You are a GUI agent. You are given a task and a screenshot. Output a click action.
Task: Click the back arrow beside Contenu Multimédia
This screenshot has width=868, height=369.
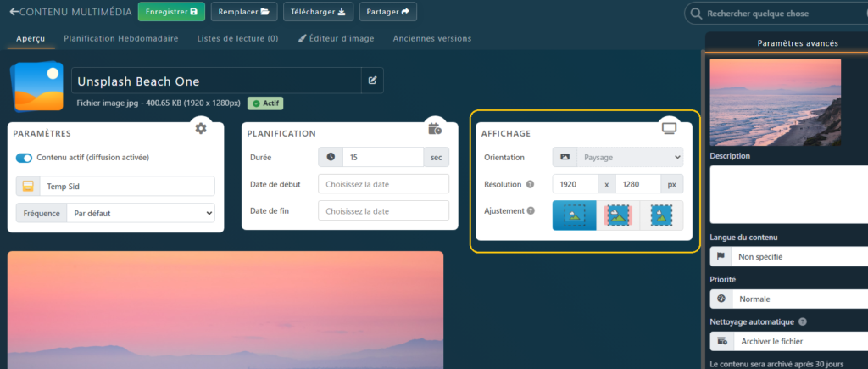pyautogui.click(x=14, y=13)
